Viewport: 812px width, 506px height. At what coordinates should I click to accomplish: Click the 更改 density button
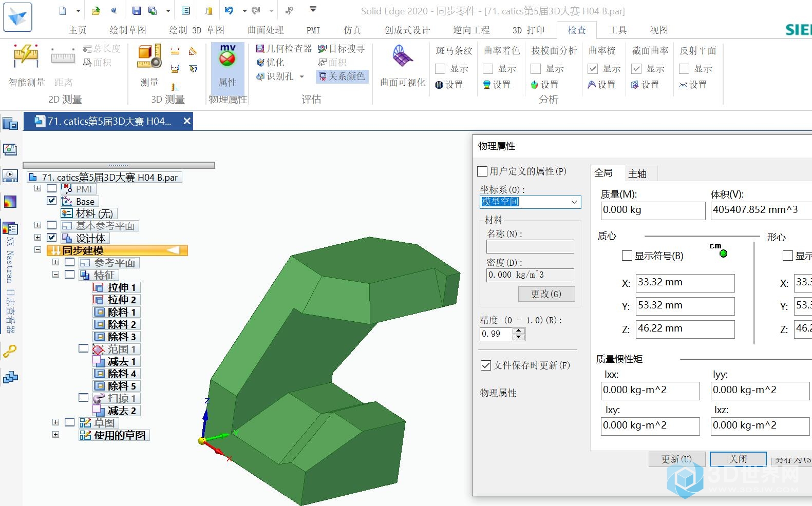(546, 294)
